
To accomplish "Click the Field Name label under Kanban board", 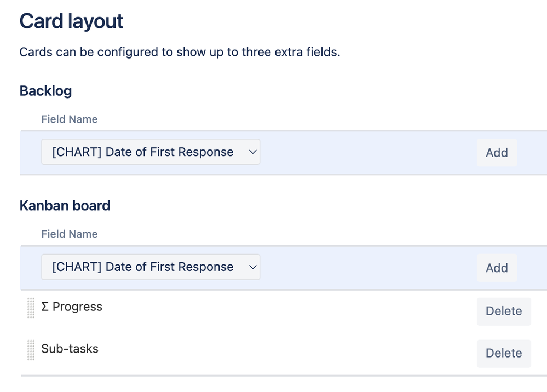I will pyautogui.click(x=70, y=234).
